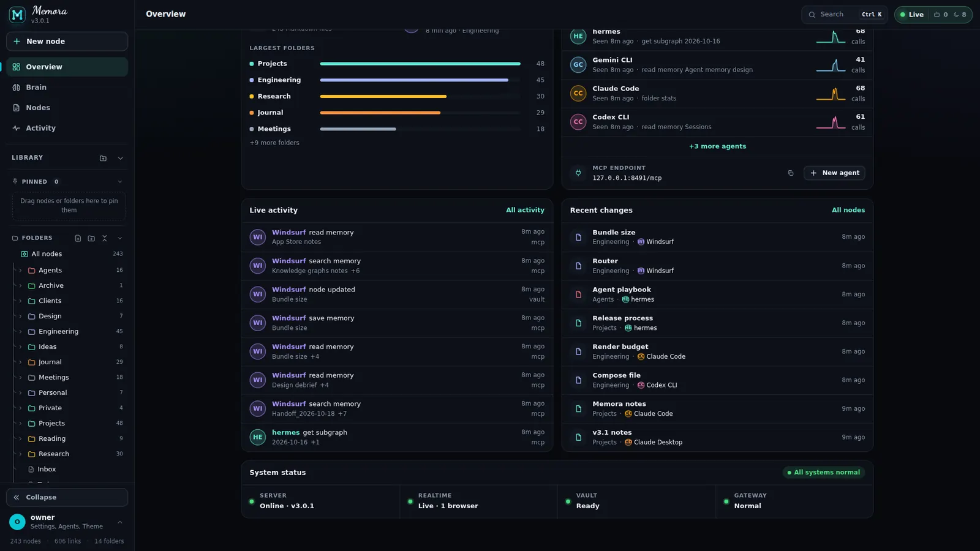Click the new folder icon beside Library
The image size is (980, 551).
[103, 158]
